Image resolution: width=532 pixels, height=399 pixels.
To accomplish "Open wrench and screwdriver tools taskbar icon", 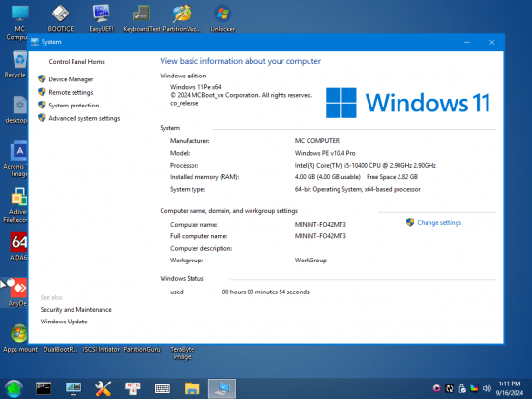I will tap(103, 388).
